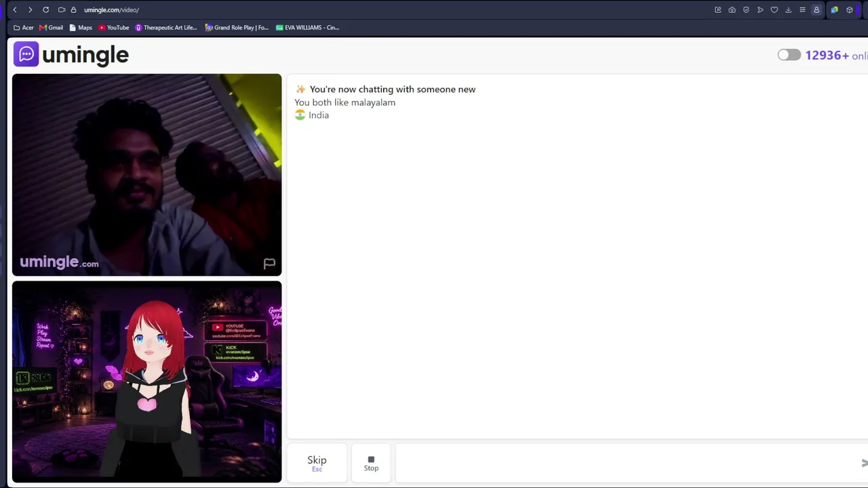The width and height of the screenshot is (868, 488).
Task: Open the browser downloads icon
Action: point(788,9)
